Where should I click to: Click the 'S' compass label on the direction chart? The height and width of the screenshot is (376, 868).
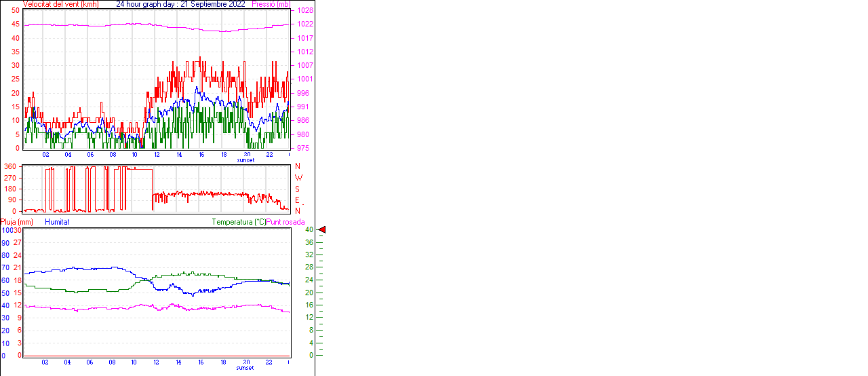click(x=297, y=189)
